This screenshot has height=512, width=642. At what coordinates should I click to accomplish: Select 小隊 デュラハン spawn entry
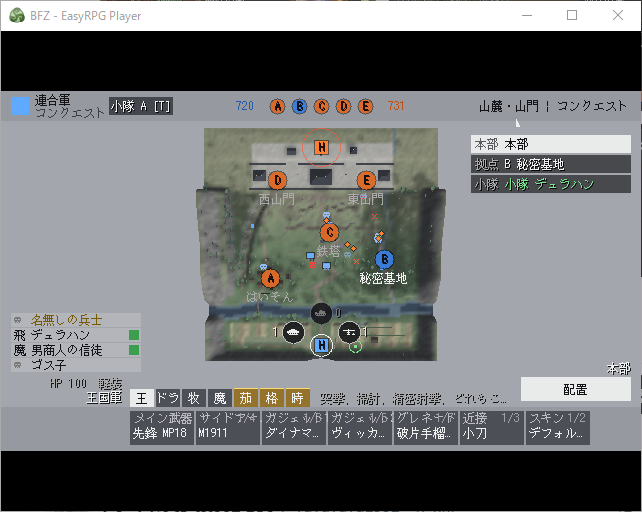[551, 184]
